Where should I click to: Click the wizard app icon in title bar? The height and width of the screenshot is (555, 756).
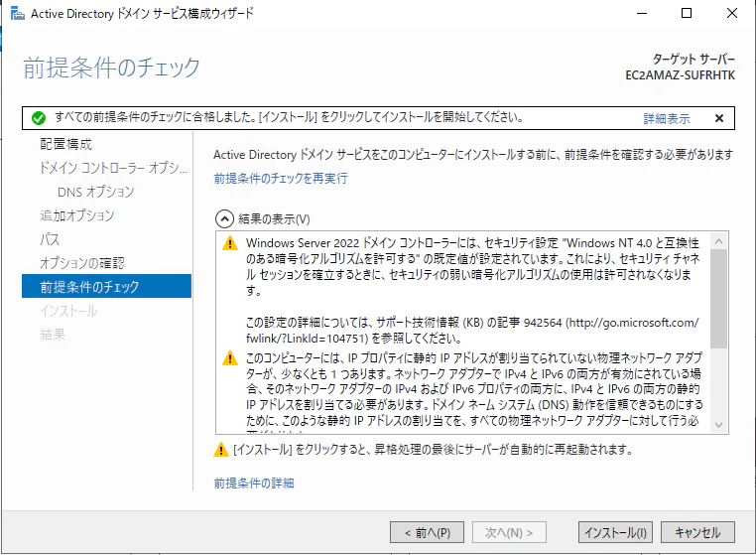pos(18,14)
